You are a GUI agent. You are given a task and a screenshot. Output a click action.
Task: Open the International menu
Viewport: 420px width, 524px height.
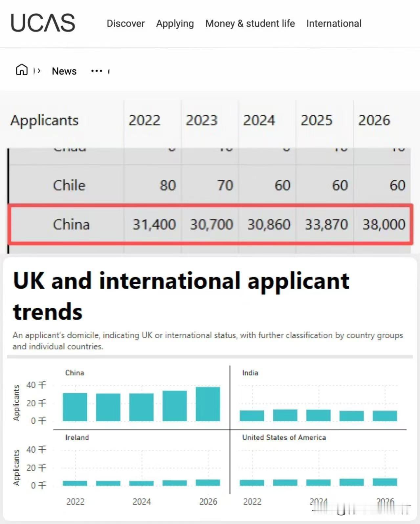[334, 24]
